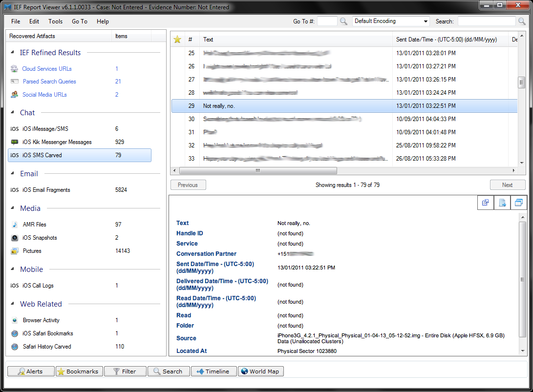The height and width of the screenshot is (392, 533).
Task: Click in the Go To # input field
Action: (327, 21)
